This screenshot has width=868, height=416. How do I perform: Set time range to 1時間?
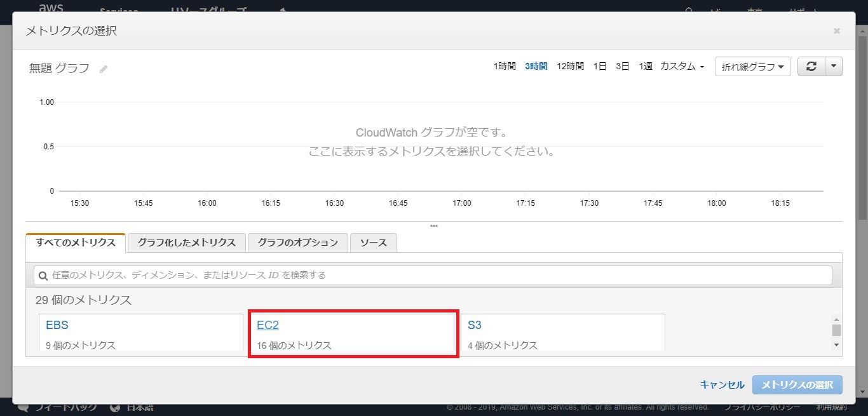pyautogui.click(x=505, y=67)
